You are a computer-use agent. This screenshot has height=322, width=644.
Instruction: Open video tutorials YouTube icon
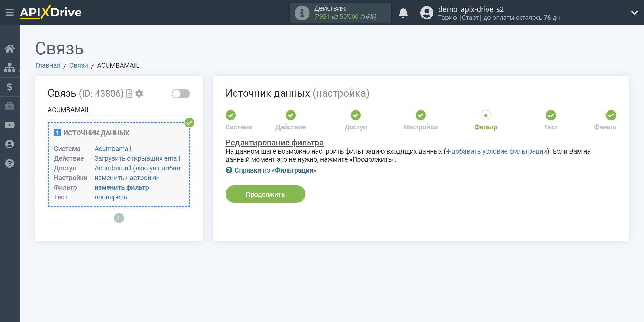[x=9, y=125]
